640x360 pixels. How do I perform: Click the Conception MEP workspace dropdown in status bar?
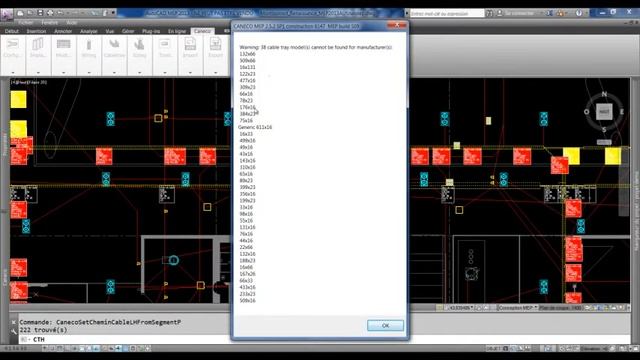click(517, 308)
